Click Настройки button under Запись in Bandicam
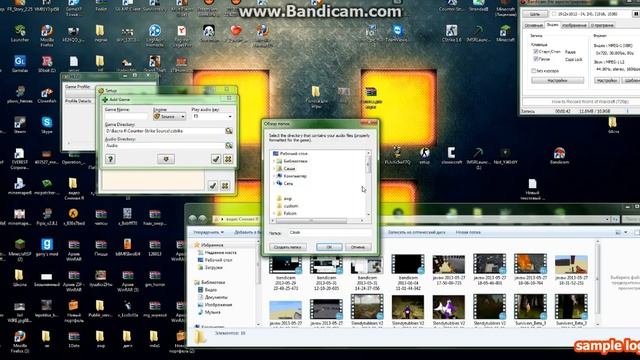Screen dimensions: 640x360 pyautogui.click(x=558, y=80)
